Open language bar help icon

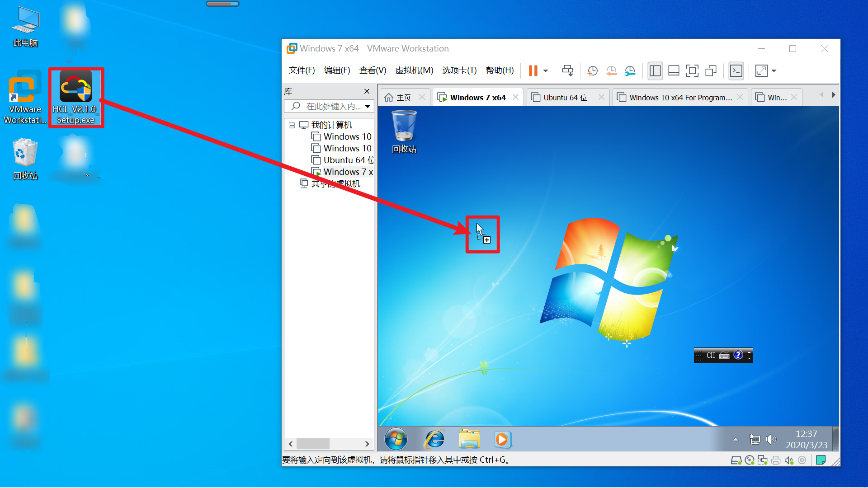point(738,355)
